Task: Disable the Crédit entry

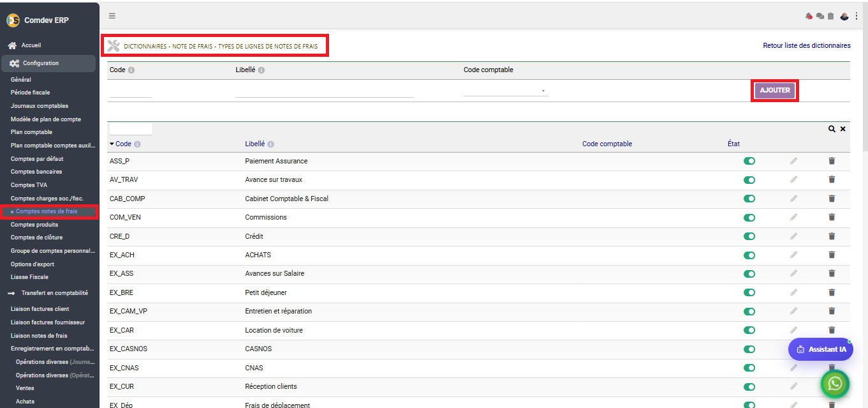Action: tap(749, 236)
